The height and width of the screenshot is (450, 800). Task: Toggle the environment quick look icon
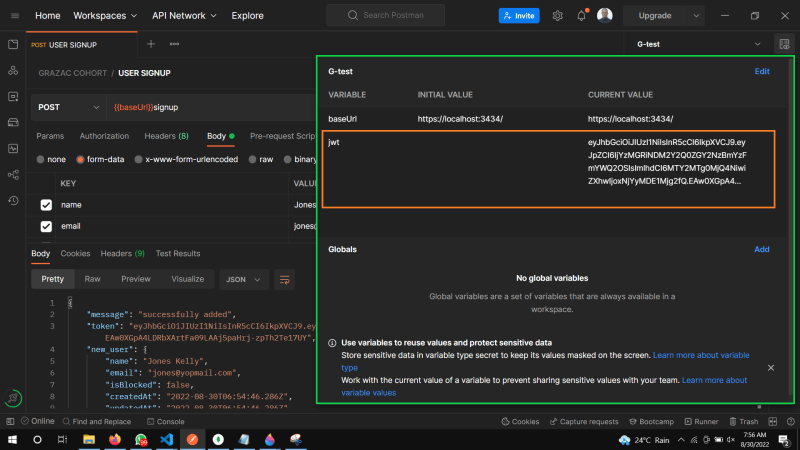[784, 44]
